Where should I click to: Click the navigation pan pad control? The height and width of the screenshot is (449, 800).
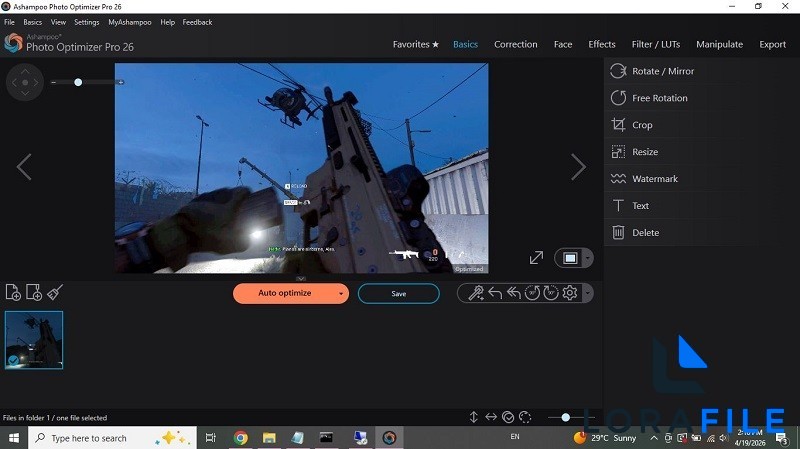pos(25,82)
